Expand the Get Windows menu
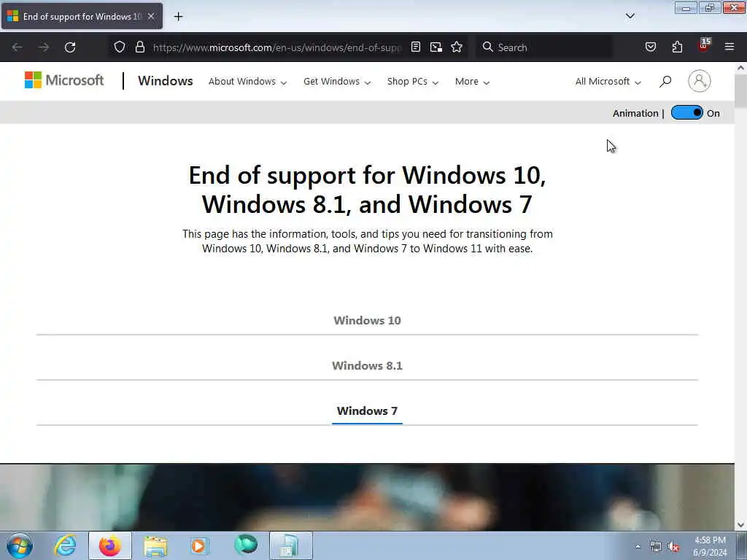 (337, 82)
